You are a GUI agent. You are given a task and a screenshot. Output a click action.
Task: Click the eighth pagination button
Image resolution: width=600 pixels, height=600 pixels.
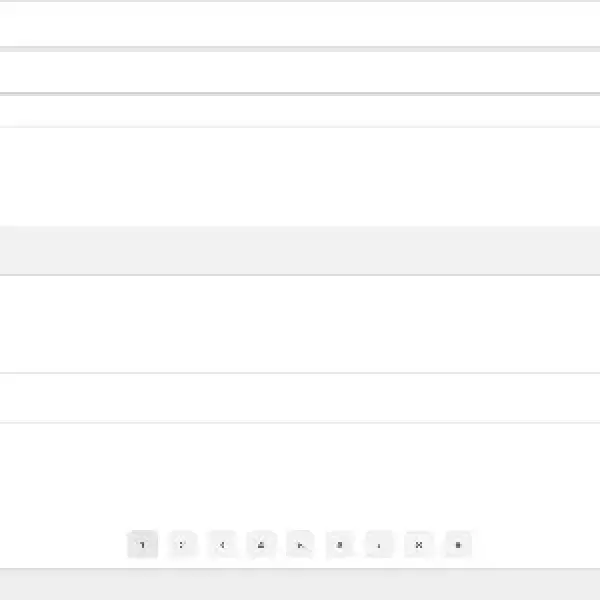(419, 544)
